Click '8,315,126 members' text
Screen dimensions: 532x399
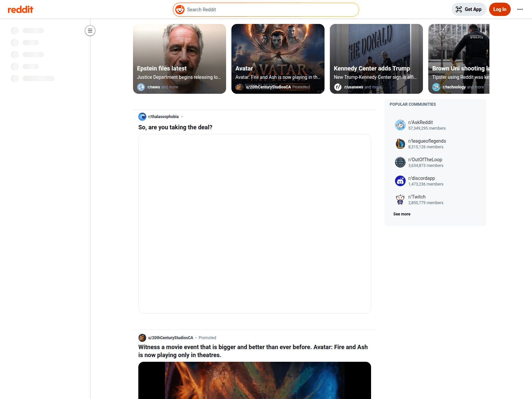click(x=426, y=147)
